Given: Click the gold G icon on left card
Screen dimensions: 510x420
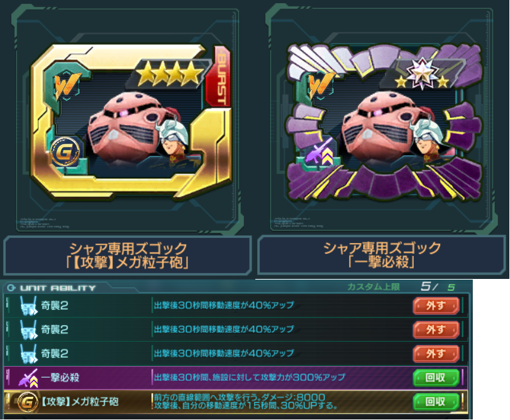Looking at the screenshot, I should click(x=64, y=152).
